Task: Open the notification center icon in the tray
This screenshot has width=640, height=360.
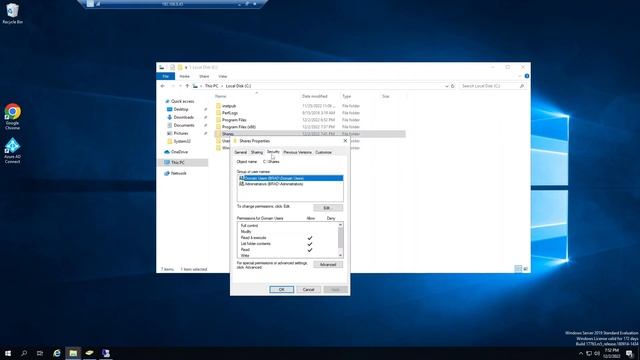Action: pos(629,353)
